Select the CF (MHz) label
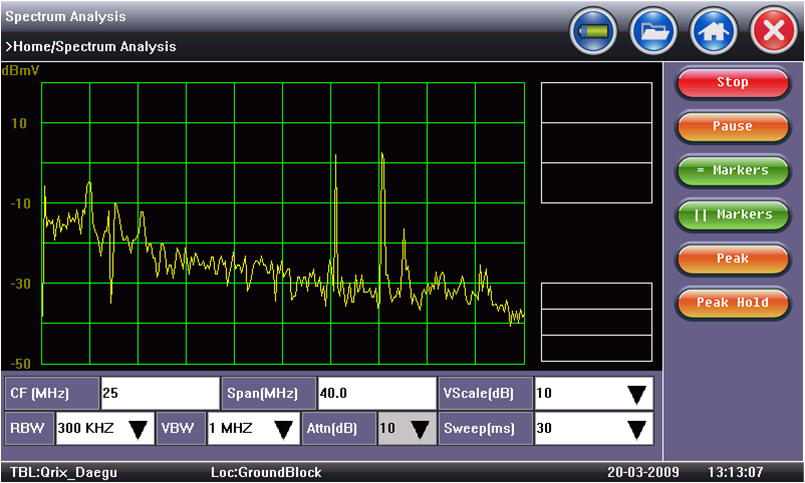The width and height of the screenshot is (805, 483). pyautogui.click(x=52, y=394)
